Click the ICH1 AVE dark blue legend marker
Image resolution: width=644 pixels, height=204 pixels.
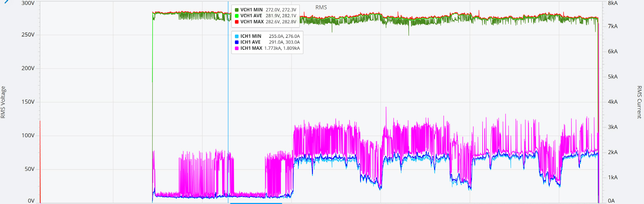(x=236, y=42)
